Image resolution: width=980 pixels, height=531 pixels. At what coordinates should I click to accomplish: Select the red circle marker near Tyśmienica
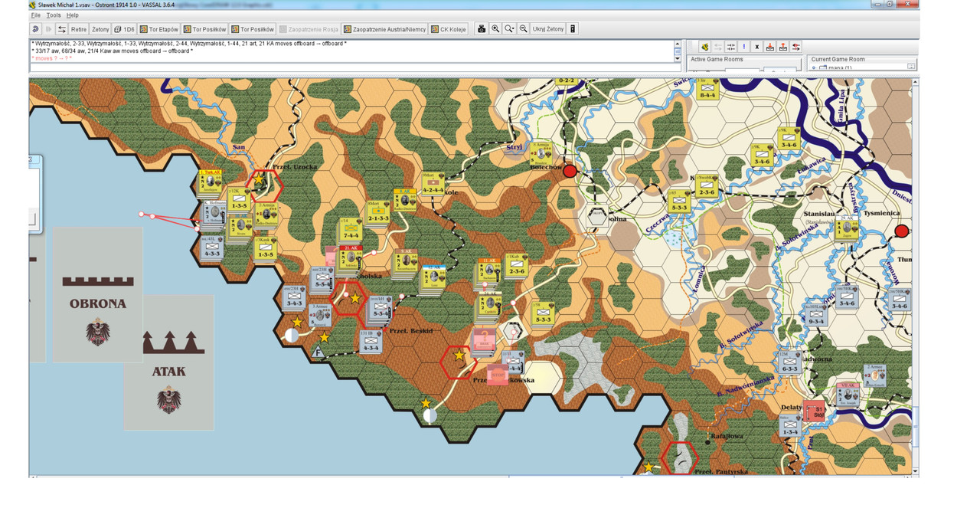[902, 231]
